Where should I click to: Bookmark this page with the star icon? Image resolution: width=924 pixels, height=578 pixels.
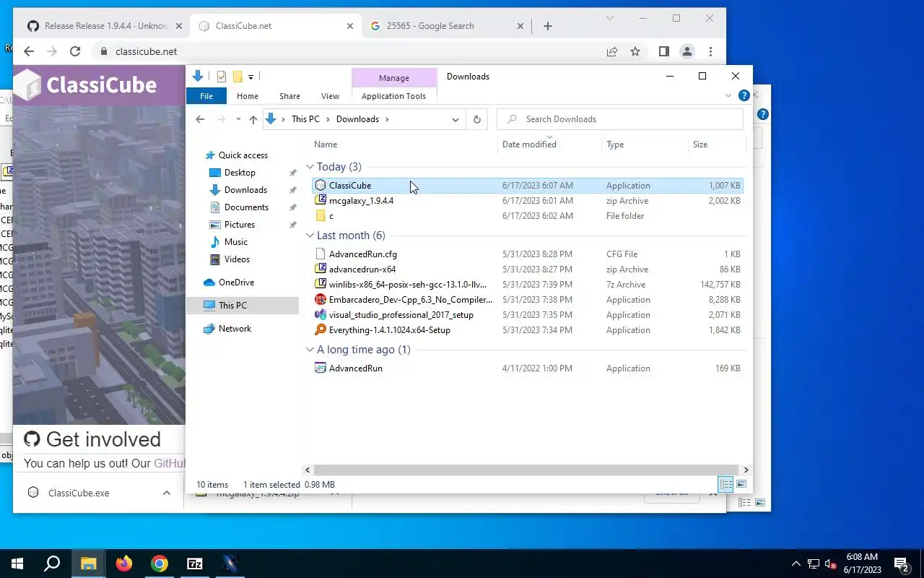[635, 51]
